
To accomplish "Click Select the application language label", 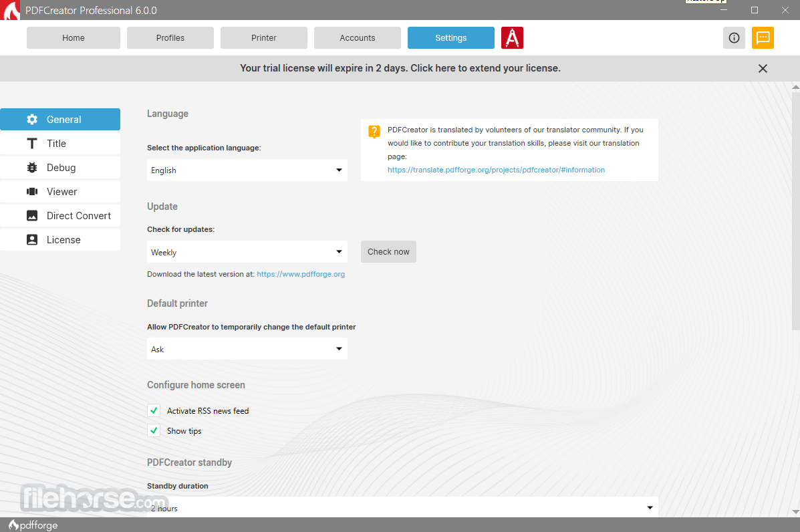I will tap(204, 148).
